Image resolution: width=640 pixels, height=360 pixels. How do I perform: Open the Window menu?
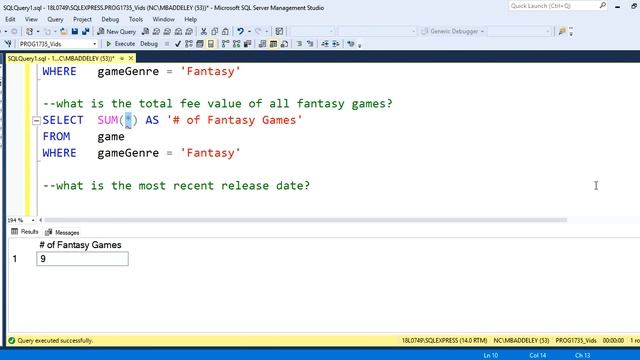(x=163, y=19)
